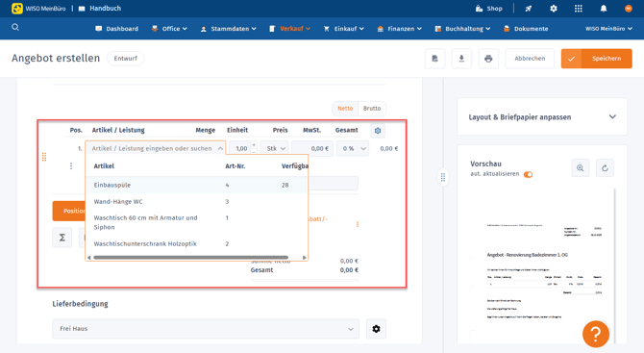Select article Wand-Hänge WC

pos(196,201)
